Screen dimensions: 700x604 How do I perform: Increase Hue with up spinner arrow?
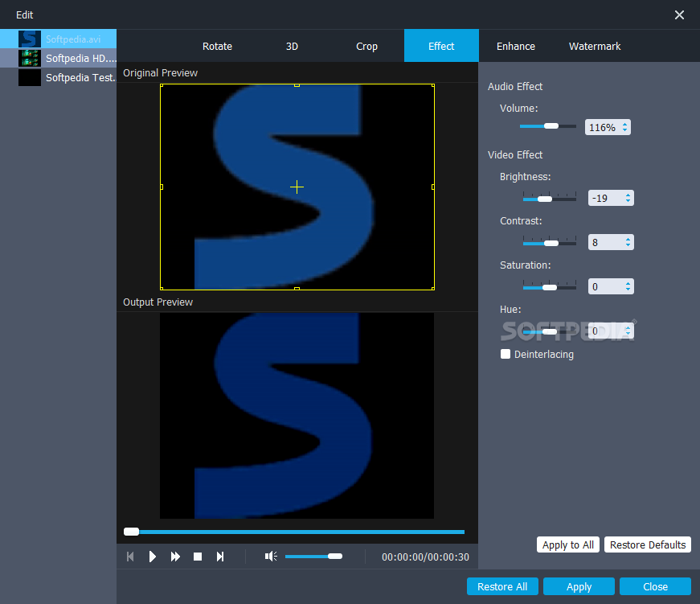point(628,328)
